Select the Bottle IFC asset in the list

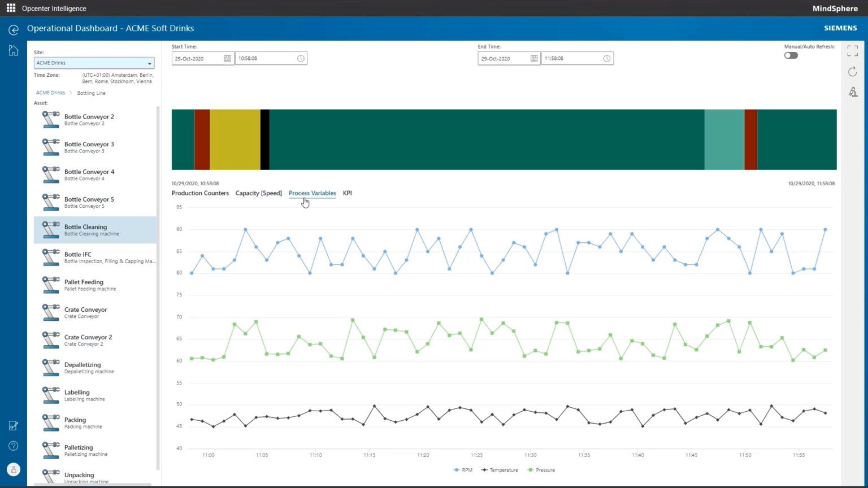tap(77, 257)
